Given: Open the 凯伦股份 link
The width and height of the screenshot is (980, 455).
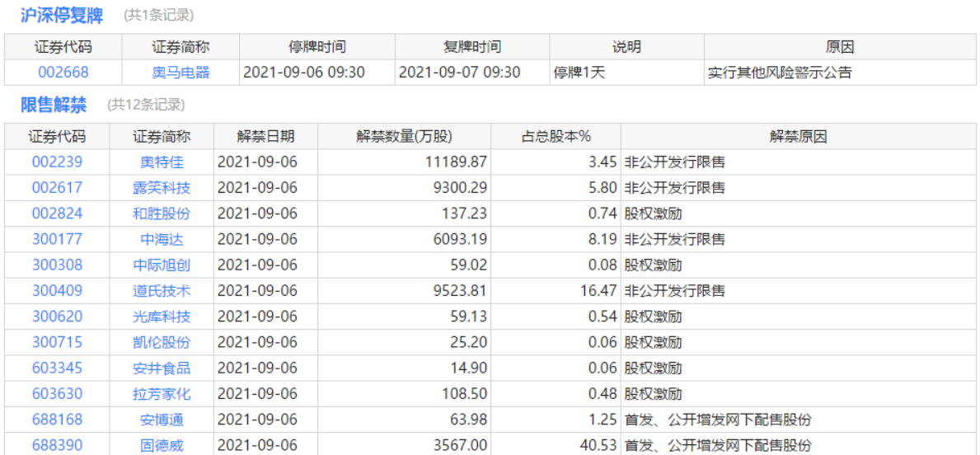Looking at the screenshot, I should coord(162,342).
